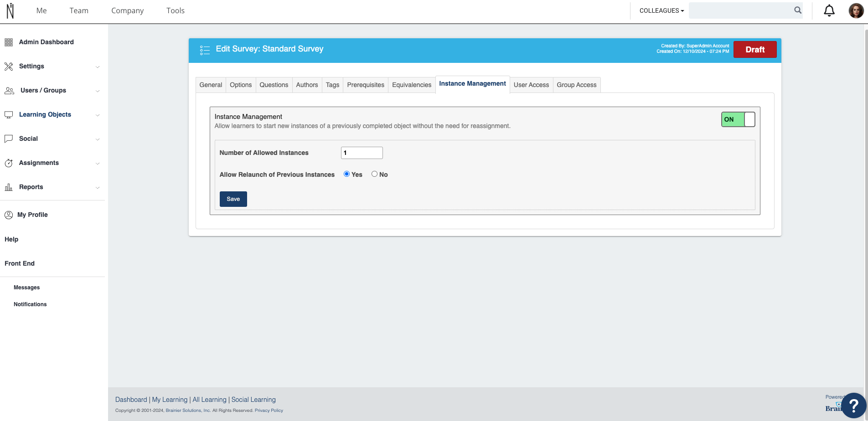Click the My Learning footer link

click(170, 400)
